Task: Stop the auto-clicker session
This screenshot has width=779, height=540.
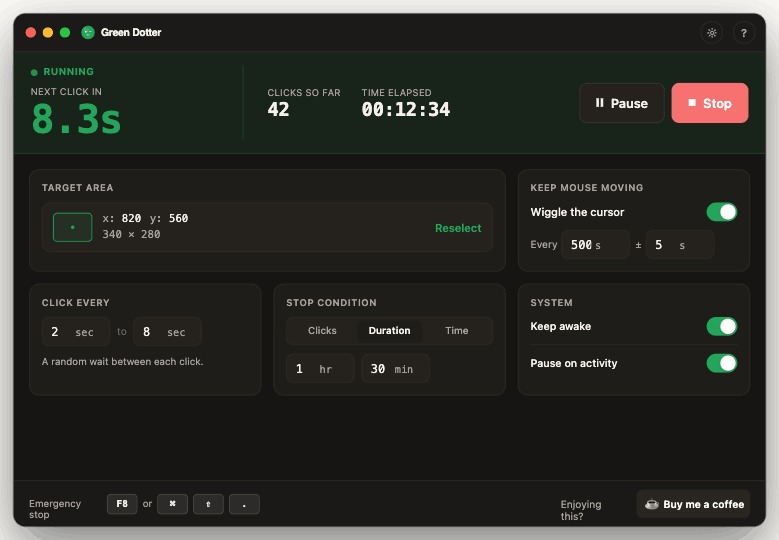Action: coord(709,103)
